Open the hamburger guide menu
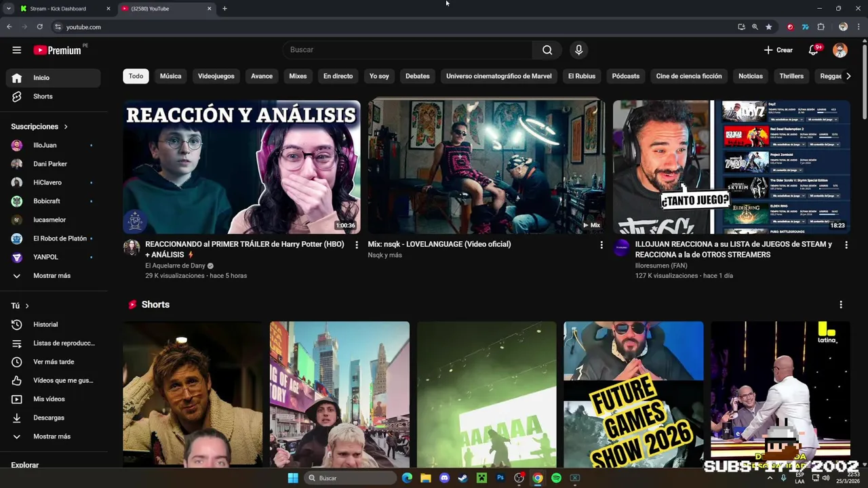This screenshot has width=868, height=488. tap(17, 50)
